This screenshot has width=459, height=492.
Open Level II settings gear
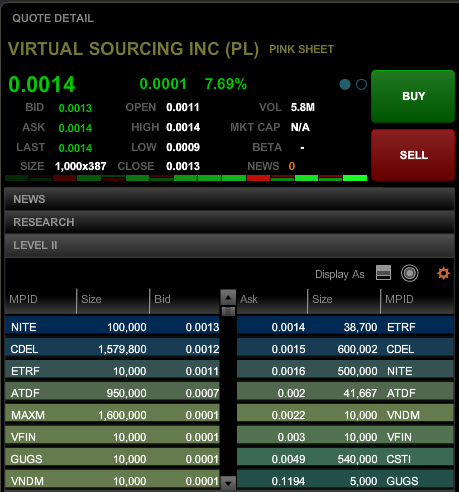pos(443,273)
